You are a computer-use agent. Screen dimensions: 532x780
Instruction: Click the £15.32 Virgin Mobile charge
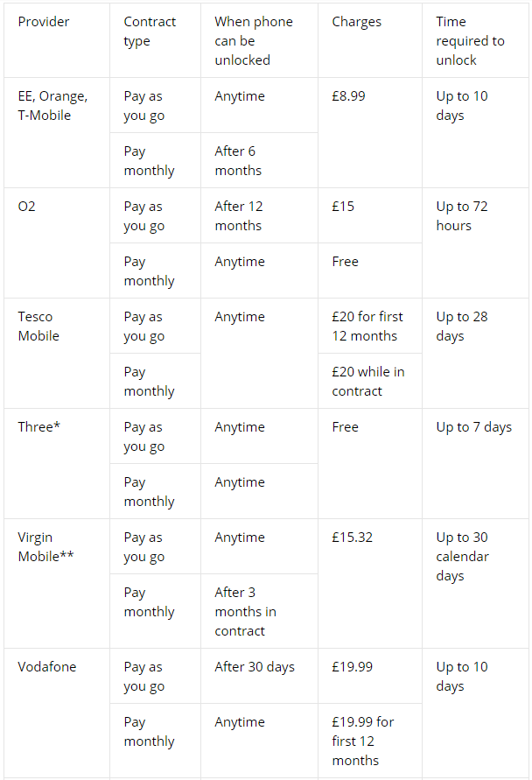click(370, 584)
